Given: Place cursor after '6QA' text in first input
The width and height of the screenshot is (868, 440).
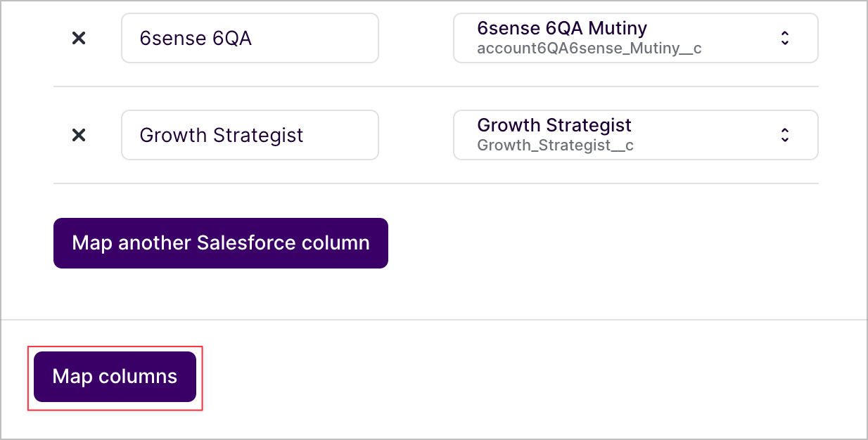Looking at the screenshot, I should coord(253,39).
